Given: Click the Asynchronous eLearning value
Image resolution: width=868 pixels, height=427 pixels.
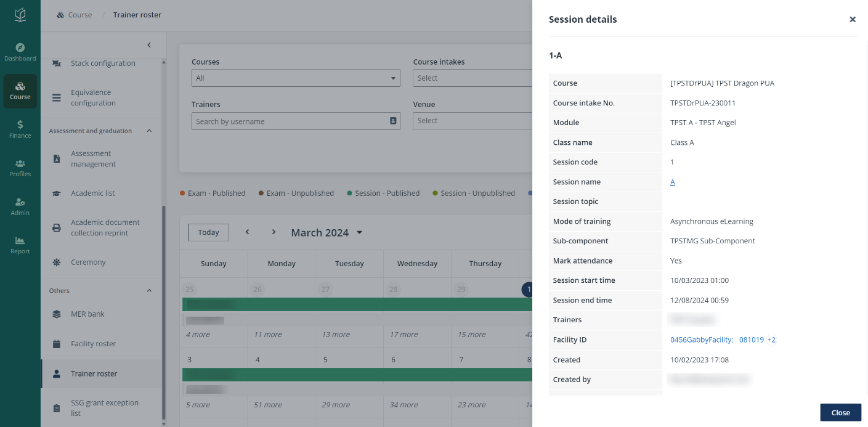Looking at the screenshot, I should (712, 221).
